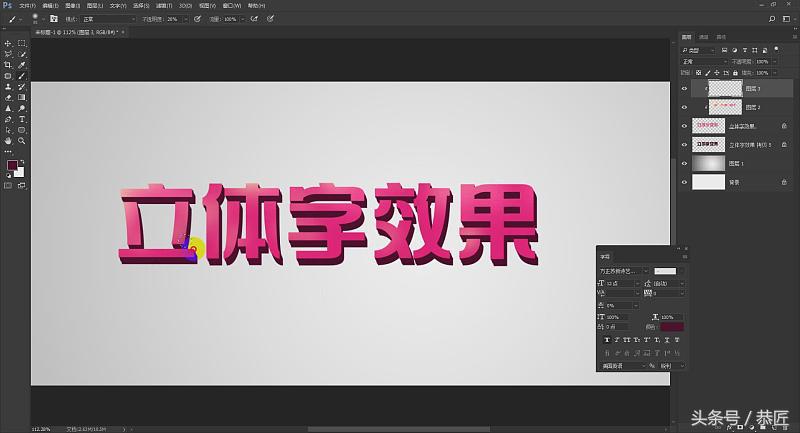Open the 滤镜 Filter menu
Image resolution: width=800 pixels, height=433 pixels.
click(x=163, y=6)
